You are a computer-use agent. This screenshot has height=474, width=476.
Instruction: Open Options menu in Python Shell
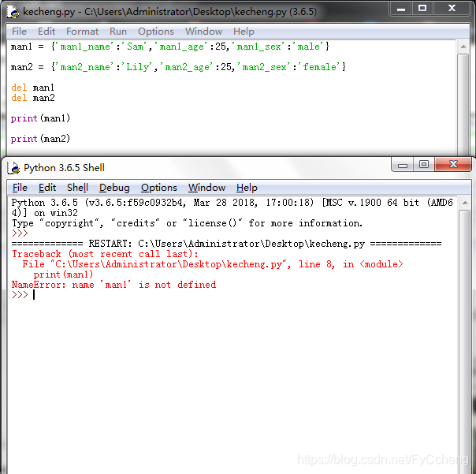pos(158,188)
